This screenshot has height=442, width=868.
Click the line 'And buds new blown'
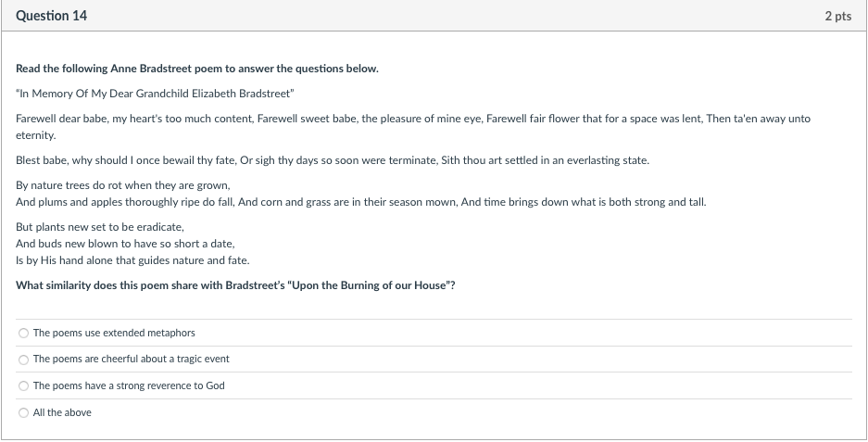click(x=125, y=243)
